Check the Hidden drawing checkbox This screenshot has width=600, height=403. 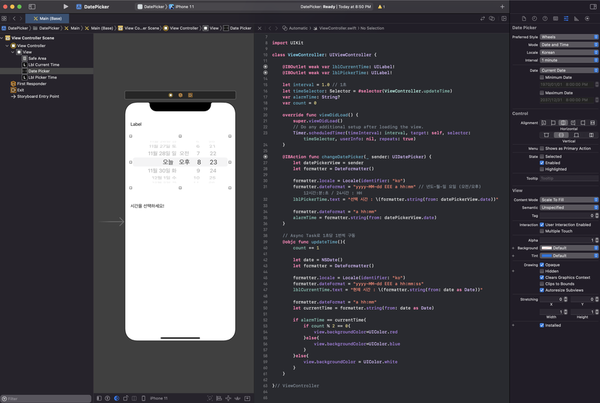[542, 271]
